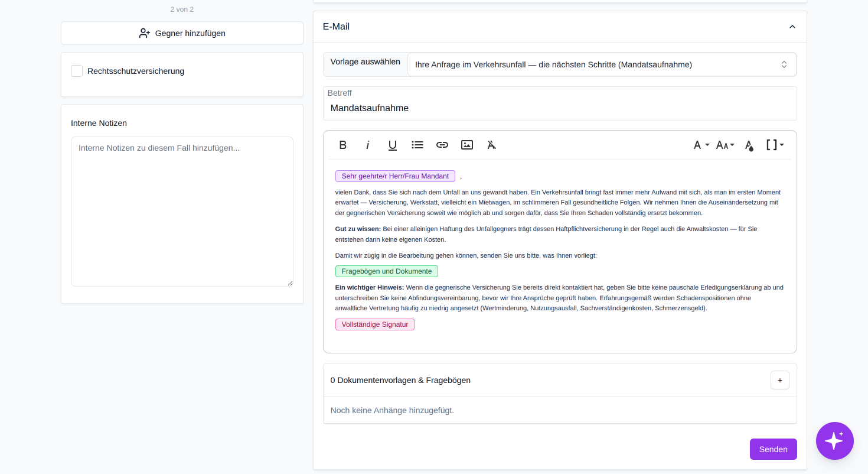Select the Sehr geehrte/r Herr/Frau Mandant placeholder
The height and width of the screenshot is (474, 868).
395,176
